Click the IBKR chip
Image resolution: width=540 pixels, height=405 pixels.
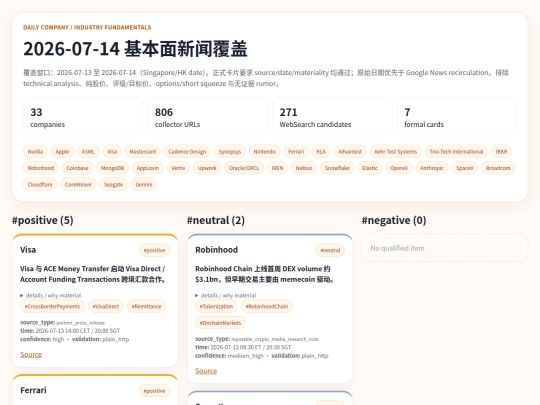pyautogui.click(x=501, y=152)
